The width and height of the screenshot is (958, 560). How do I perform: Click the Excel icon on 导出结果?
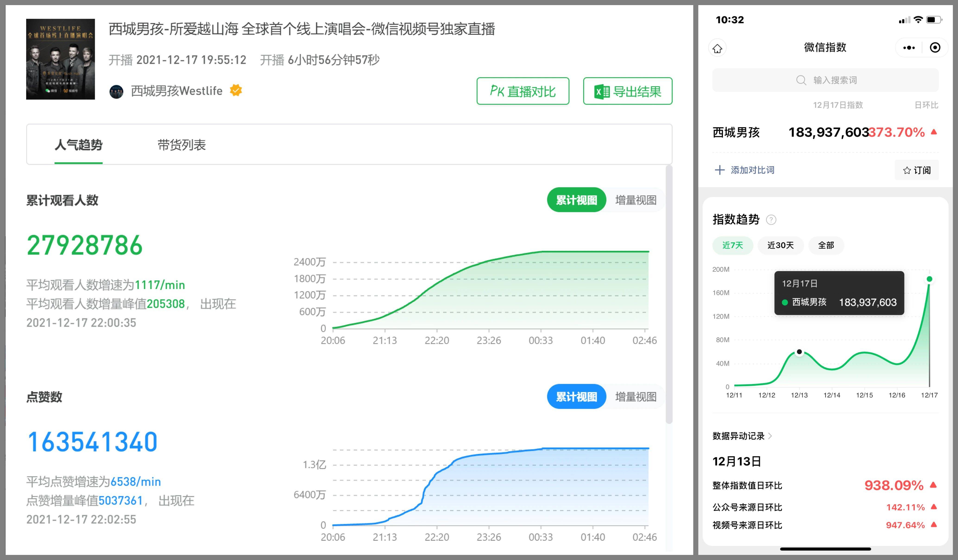[x=602, y=92]
